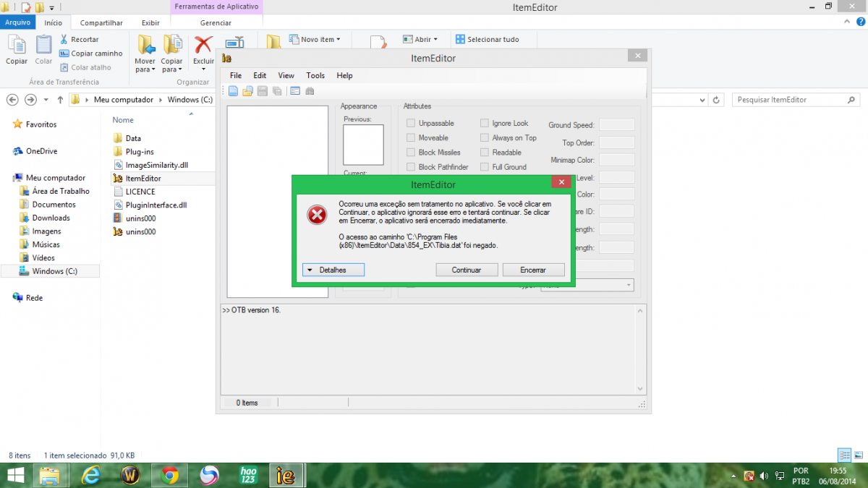Open the Novo item dropdown
The width and height of the screenshot is (868, 488).
(x=315, y=40)
